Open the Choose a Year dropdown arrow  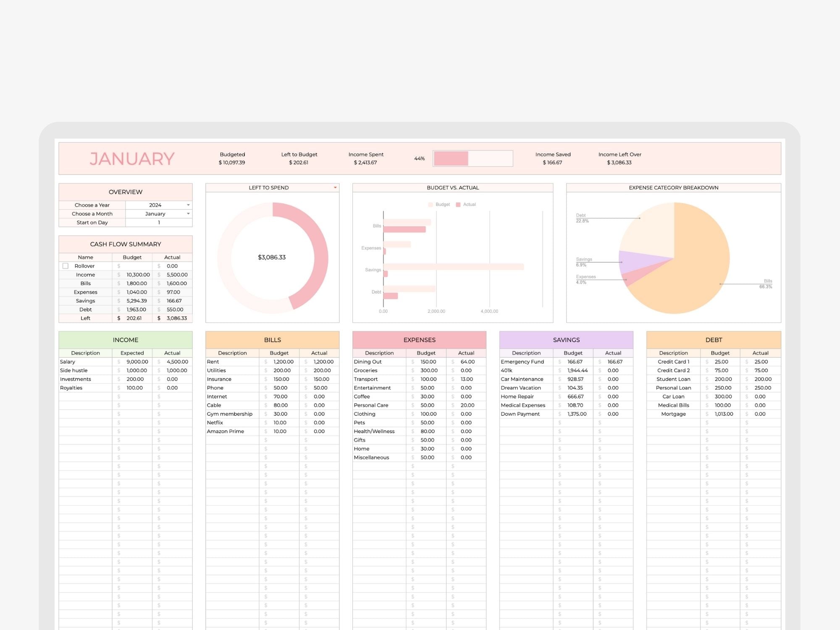coord(188,205)
